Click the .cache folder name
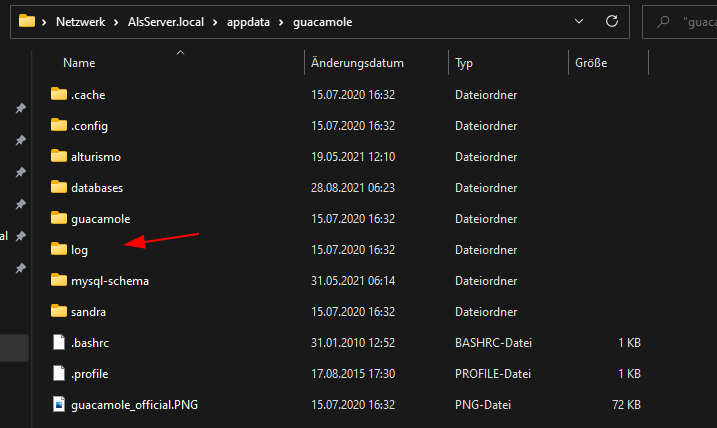The height and width of the screenshot is (428, 717). [88, 95]
